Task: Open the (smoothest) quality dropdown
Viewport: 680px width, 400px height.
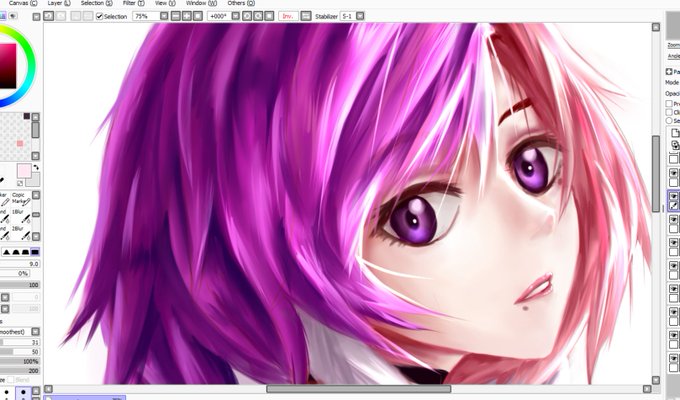Action: point(36,331)
